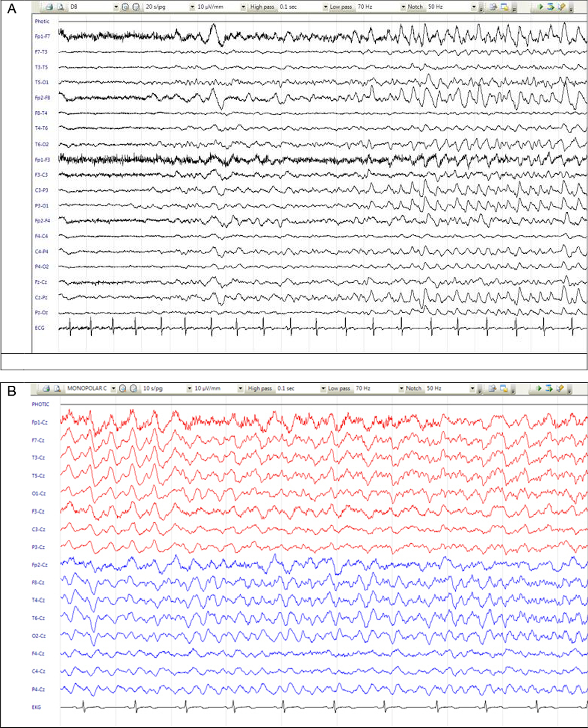Select the Fp1-Cz channel label
The image size is (588, 728).
pos(40,423)
